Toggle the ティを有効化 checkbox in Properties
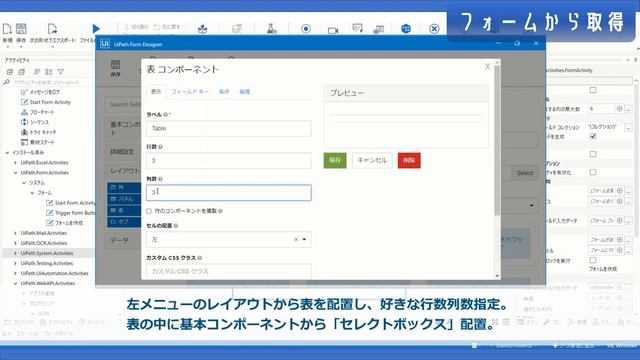 click(593, 172)
